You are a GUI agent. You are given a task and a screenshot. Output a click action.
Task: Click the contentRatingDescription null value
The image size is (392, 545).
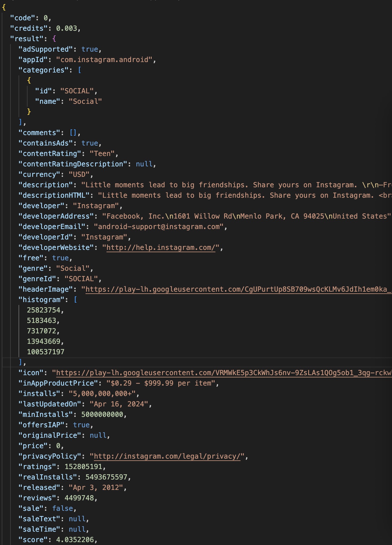pos(144,164)
